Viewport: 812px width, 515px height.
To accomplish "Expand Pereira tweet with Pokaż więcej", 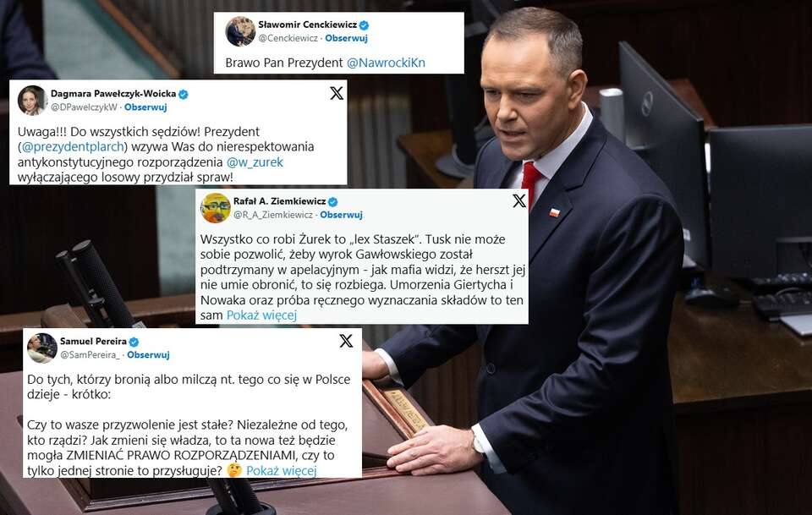I will (281, 470).
